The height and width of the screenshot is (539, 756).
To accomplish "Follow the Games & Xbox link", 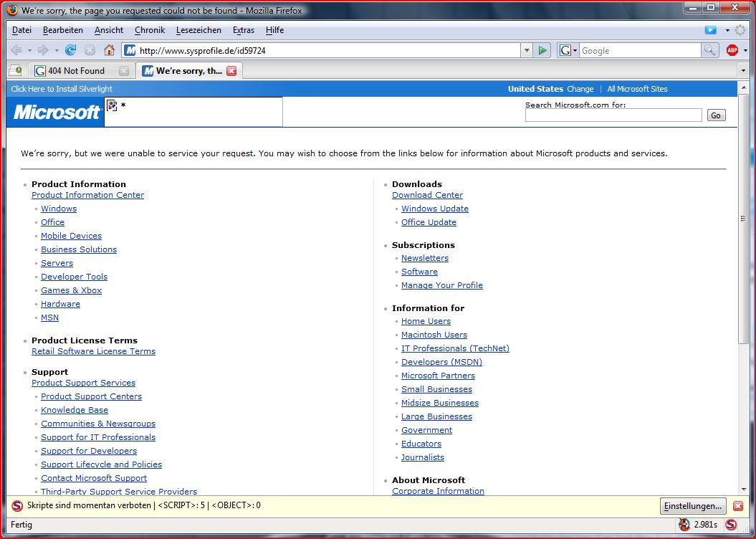I will point(72,290).
